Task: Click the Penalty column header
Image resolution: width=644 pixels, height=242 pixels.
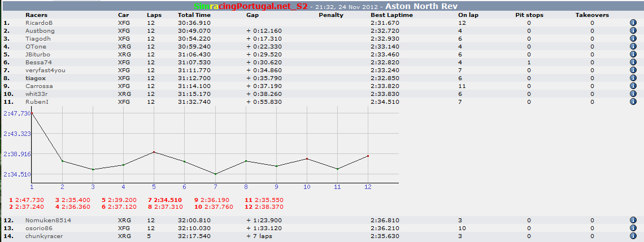Action: click(331, 15)
